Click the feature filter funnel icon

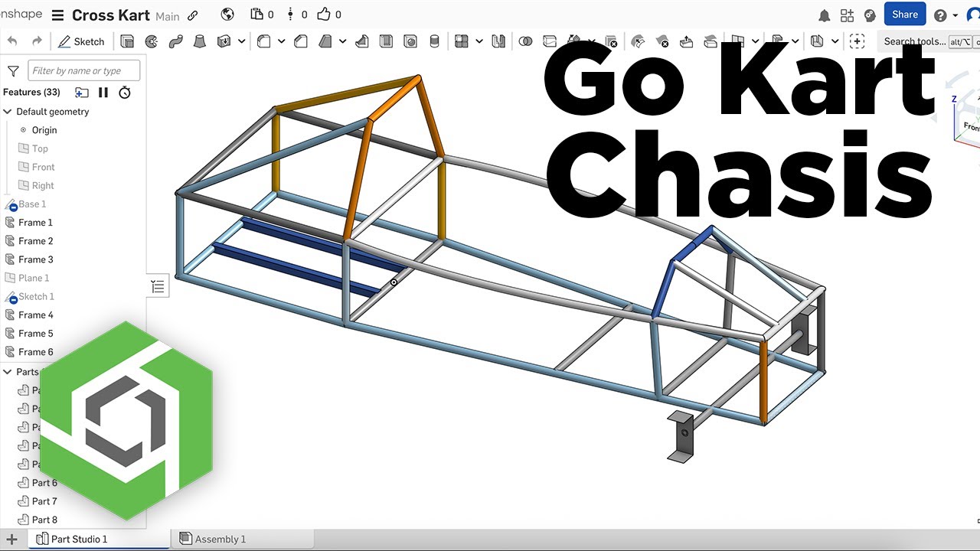point(13,71)
